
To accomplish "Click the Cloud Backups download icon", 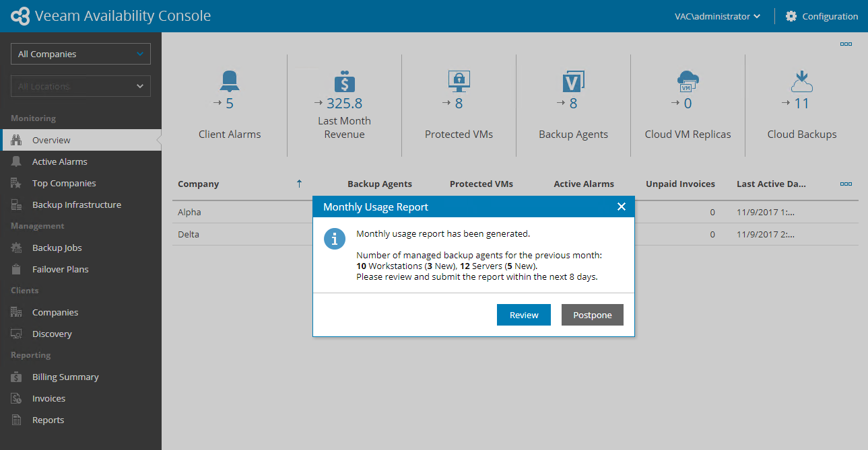I will [x=802, y=81].
